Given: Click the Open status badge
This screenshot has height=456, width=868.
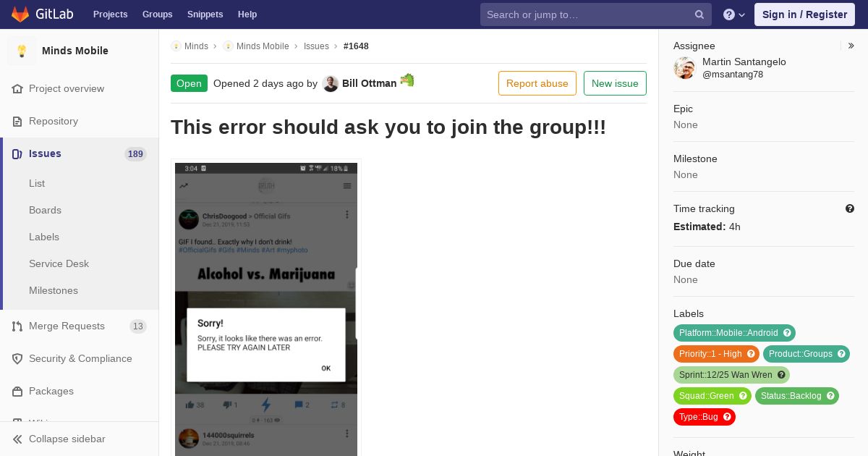Looking at the screenshot, I should pyautogui.click(x=189, y=83).
